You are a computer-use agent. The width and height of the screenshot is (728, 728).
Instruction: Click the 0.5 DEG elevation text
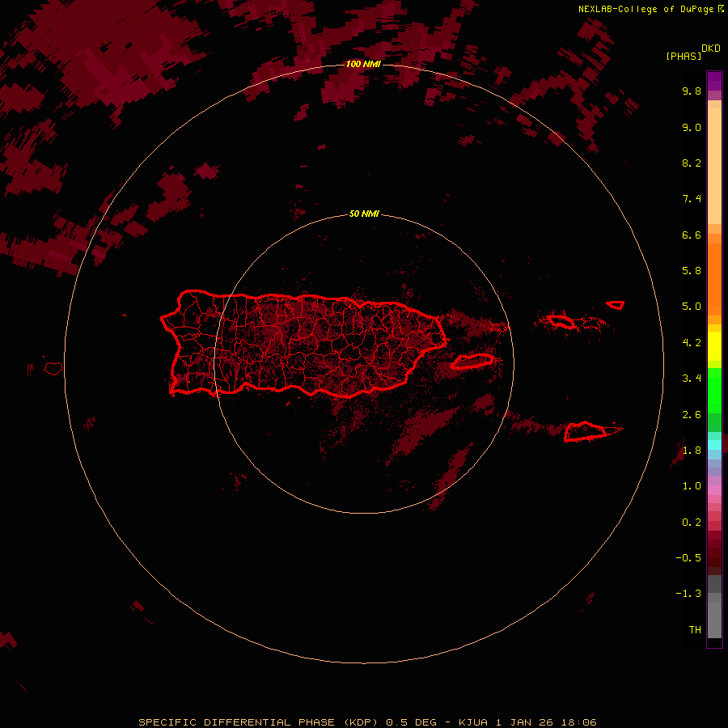click(412, 722)
